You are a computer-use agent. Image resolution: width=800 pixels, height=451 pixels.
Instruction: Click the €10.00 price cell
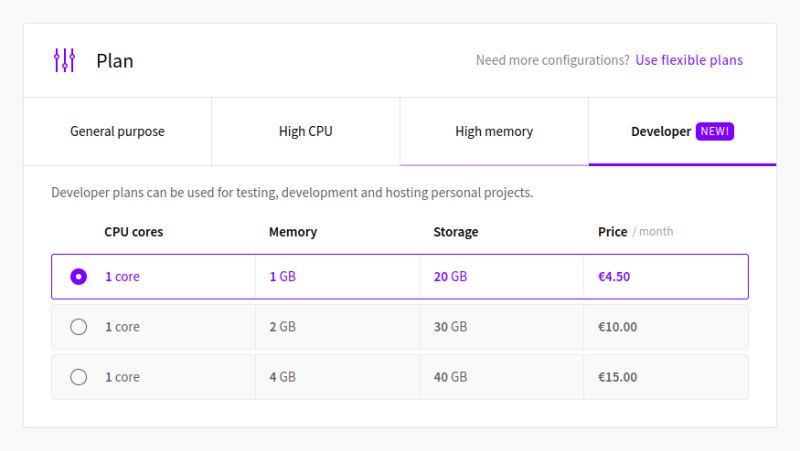coord(617,327)
